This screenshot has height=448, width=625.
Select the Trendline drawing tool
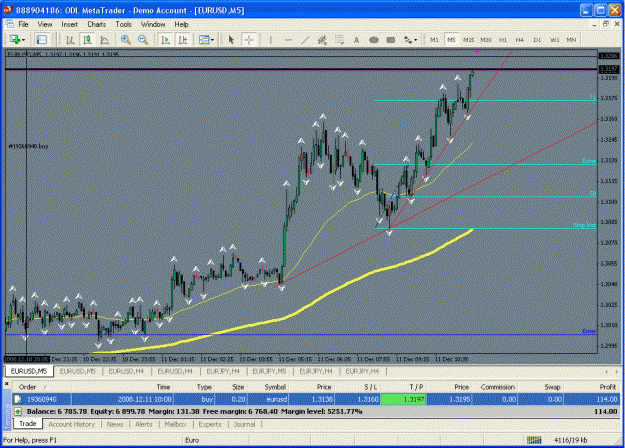[305, 40]
